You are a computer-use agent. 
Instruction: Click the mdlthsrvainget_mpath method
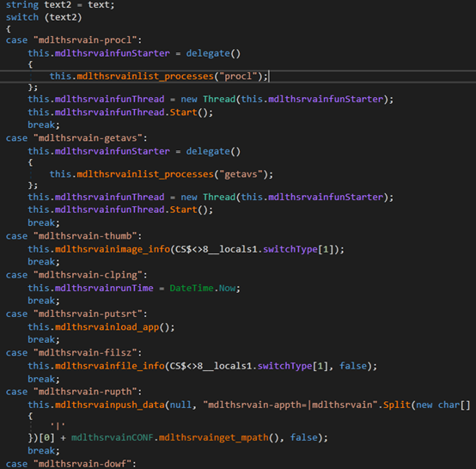[214, 437]
